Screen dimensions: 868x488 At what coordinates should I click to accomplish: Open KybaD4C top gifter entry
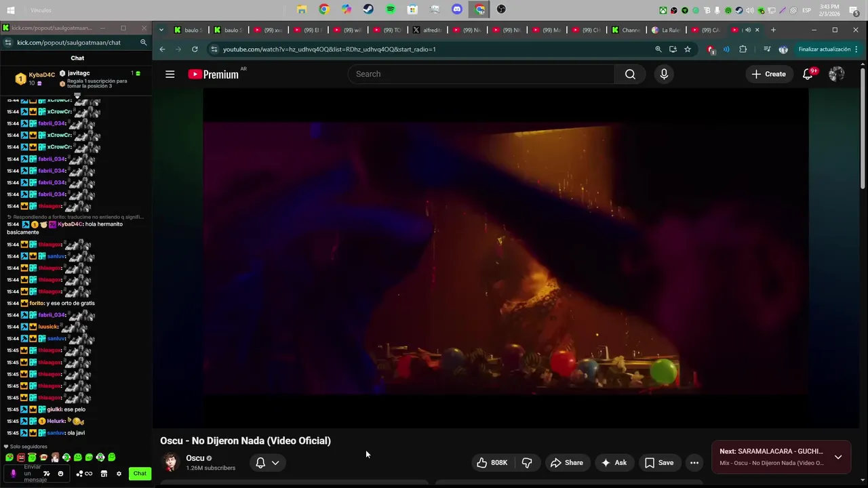click(35, 79)
